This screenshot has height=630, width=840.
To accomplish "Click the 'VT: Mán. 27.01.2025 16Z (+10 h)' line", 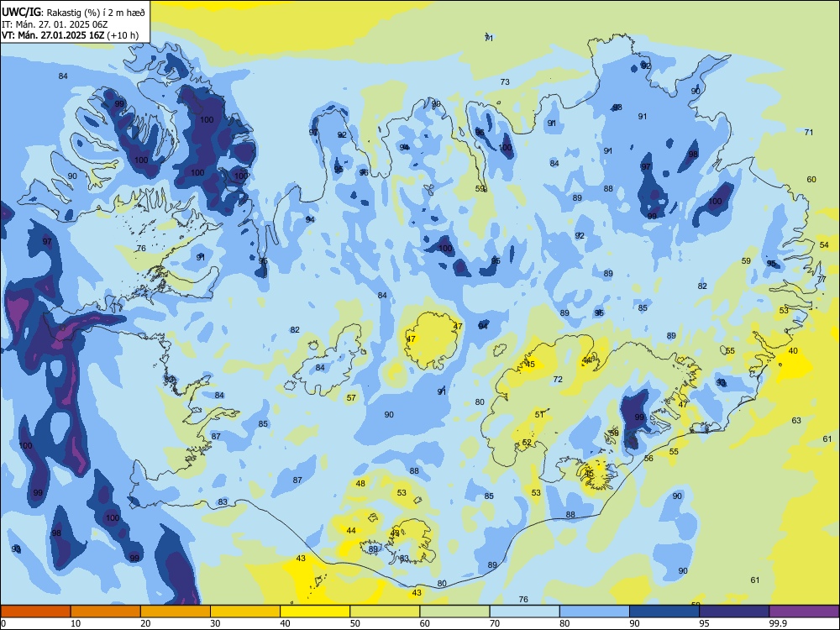I will (71, 35).
